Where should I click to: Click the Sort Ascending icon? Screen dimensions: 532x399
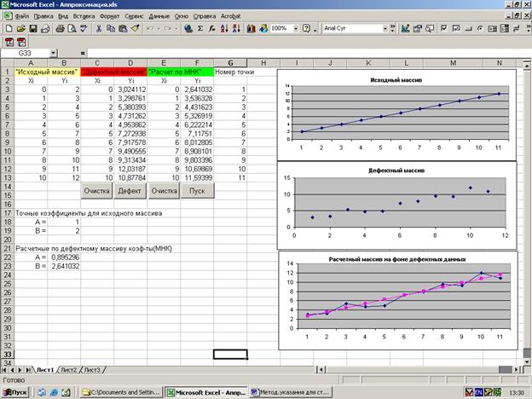pos(225,28)
